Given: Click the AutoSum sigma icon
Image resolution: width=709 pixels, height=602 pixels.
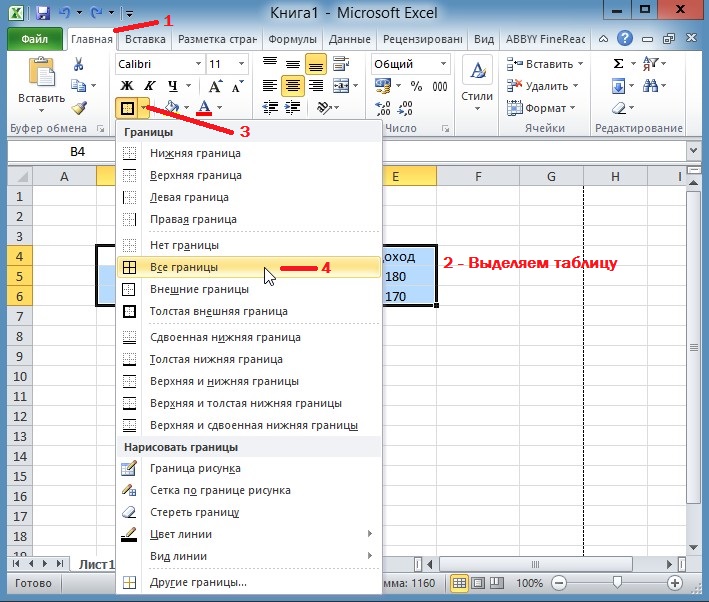Looking at the screenshot, I should tap(618, 64).
